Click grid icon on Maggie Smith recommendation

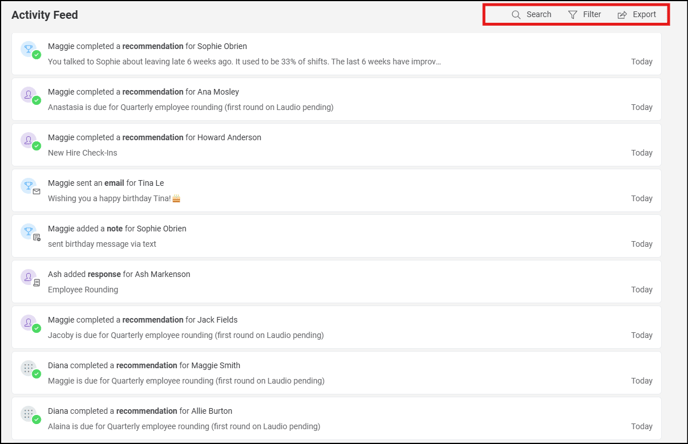point(29,369)
